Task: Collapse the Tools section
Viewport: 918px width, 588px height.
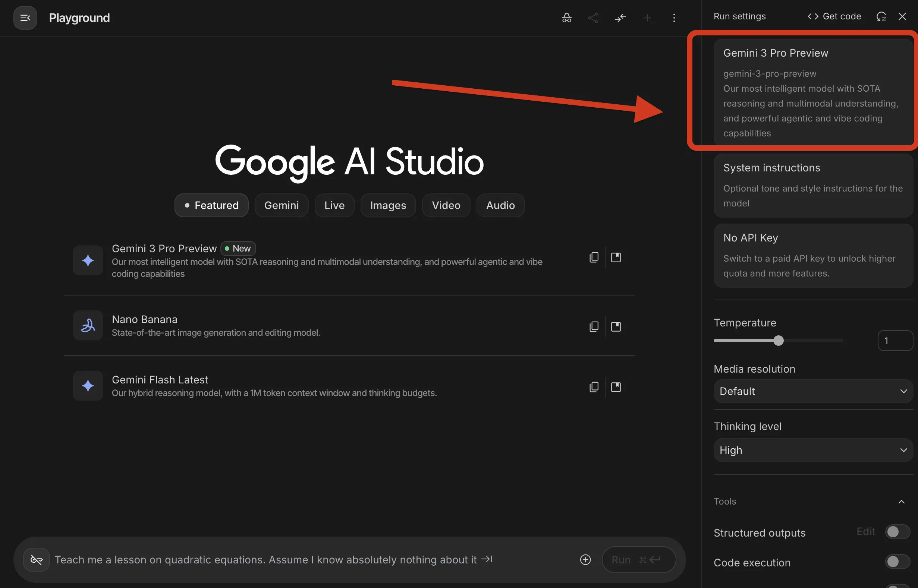Action: click(902, 501)
